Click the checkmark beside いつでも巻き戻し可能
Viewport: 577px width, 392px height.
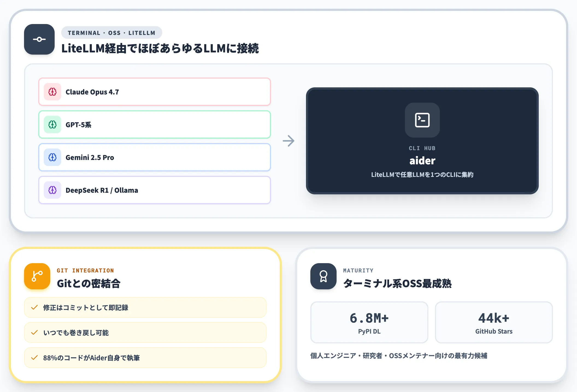coord(34,332)
